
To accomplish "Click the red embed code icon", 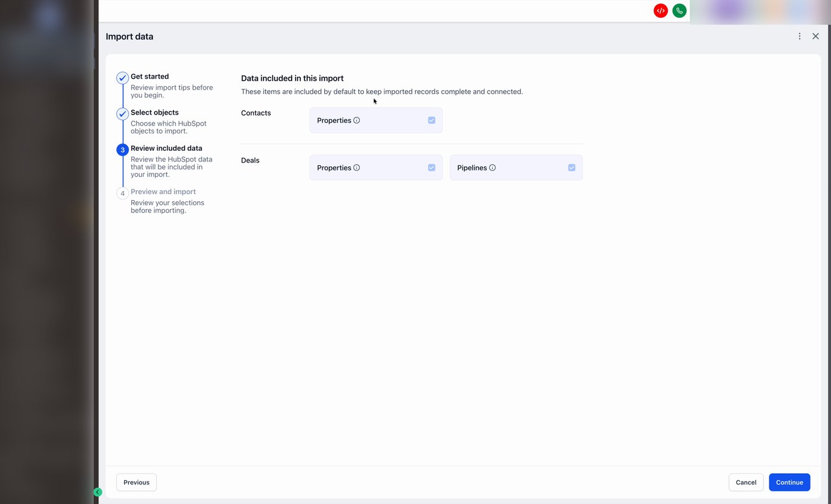I will click(660, 10).
